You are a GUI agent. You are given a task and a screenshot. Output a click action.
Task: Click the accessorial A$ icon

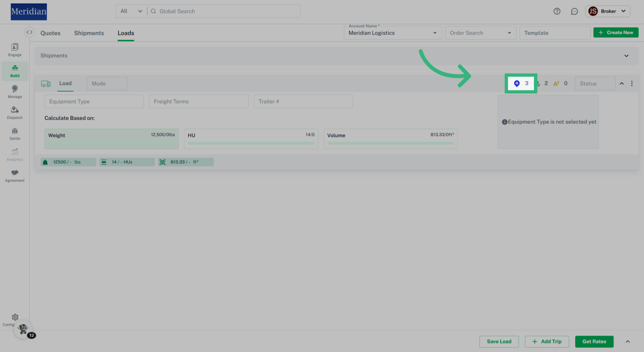tap(556, 84)
